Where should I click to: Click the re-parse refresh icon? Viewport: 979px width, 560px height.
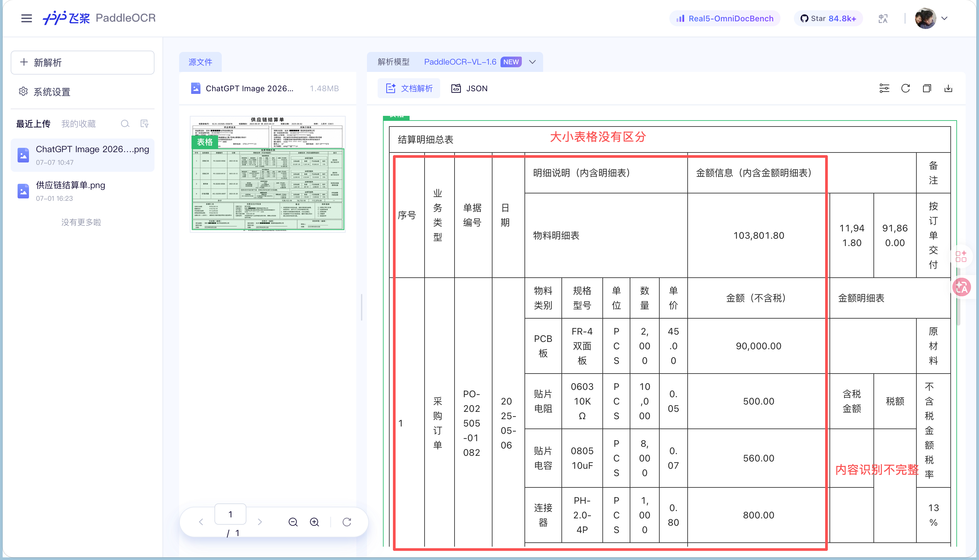[905, 89]
